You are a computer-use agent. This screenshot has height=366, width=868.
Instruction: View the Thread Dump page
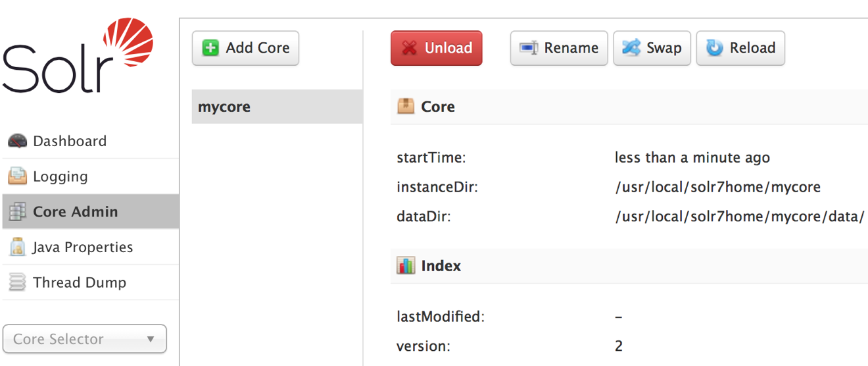(91, 282)
